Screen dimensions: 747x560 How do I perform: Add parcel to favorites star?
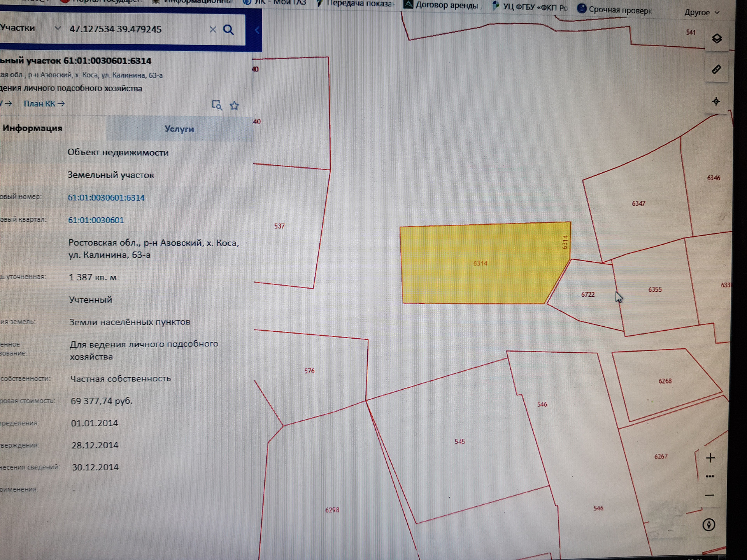point(234,105)
